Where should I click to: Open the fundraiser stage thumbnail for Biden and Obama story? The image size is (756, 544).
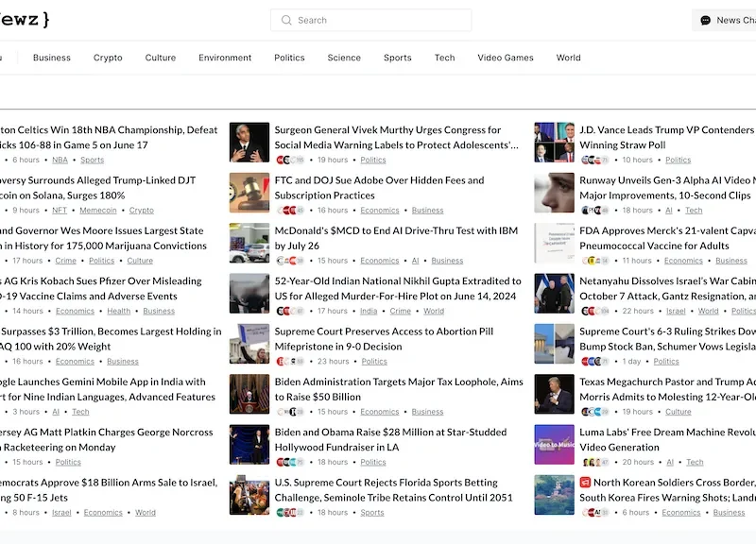(249, 445)
